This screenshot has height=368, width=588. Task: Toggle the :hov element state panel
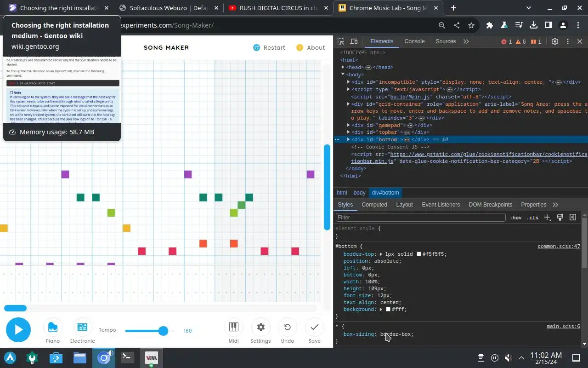pos(516,218)
